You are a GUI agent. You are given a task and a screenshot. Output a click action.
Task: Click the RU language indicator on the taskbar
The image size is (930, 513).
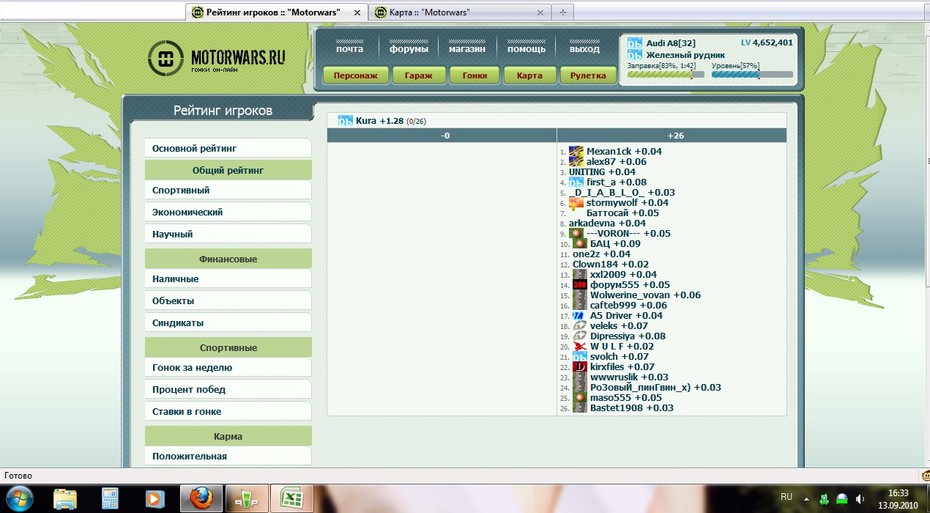pyautogui.click(x=786, y=496)
